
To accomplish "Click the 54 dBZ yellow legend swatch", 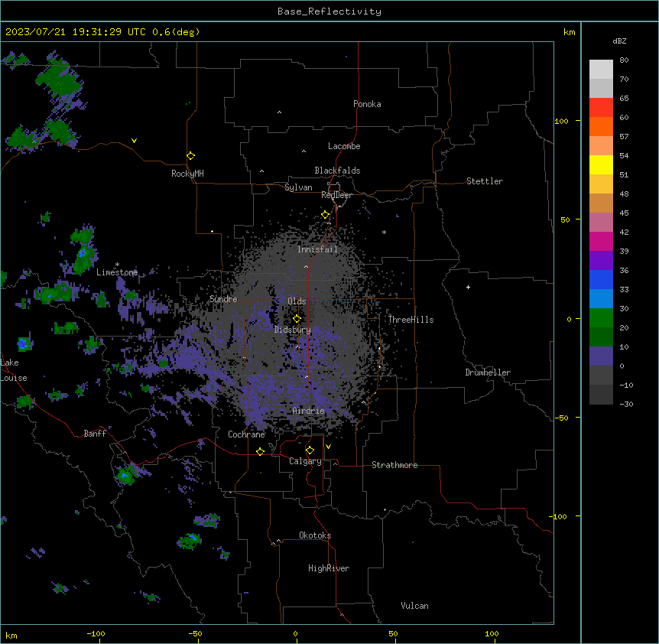I will [x=601, y=164].
